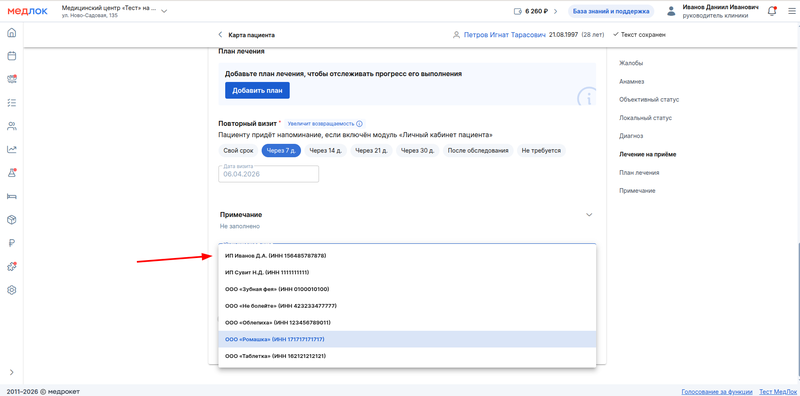
Task: Jump to Диагноз section
Action: (x=631, y=136)
